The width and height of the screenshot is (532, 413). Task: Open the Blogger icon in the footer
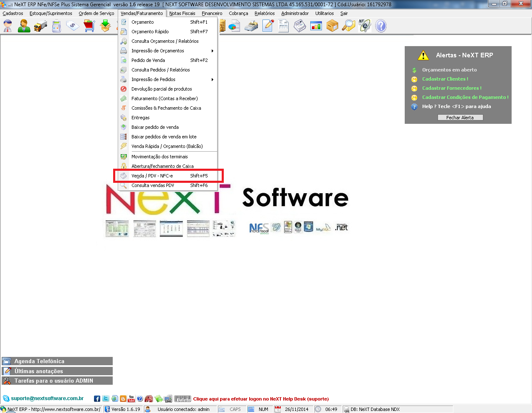[x=123, y=399]
